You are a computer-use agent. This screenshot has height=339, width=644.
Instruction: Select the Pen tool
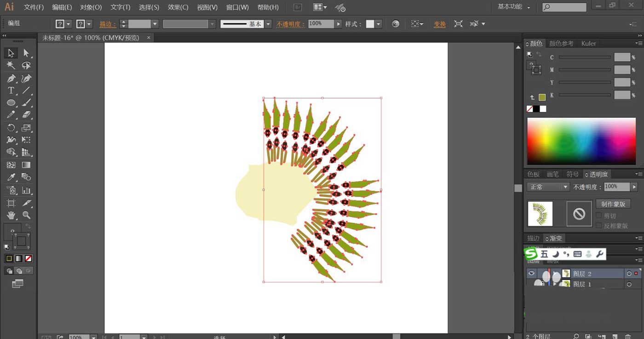11,78
